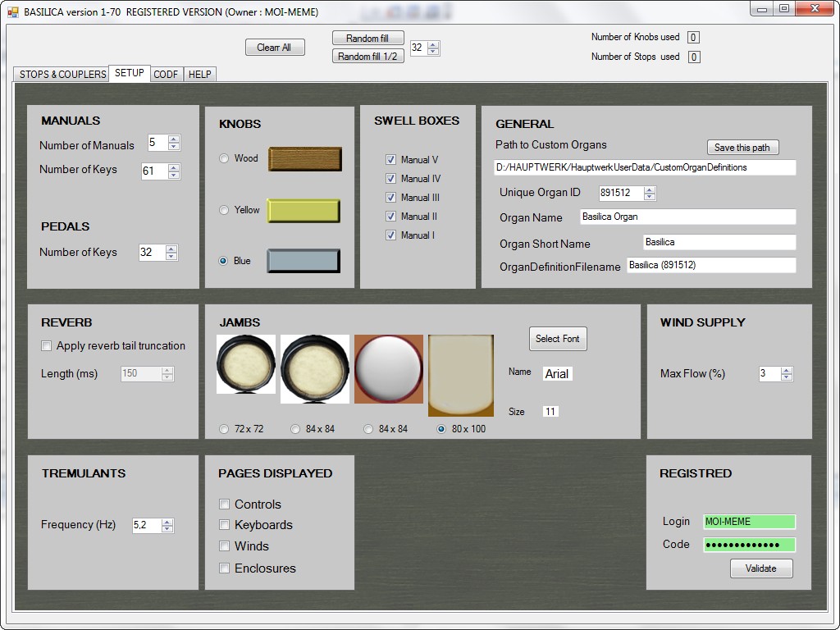Choose the white round knob jamb image
Screen dimensions: 840x630
[388, 369]
